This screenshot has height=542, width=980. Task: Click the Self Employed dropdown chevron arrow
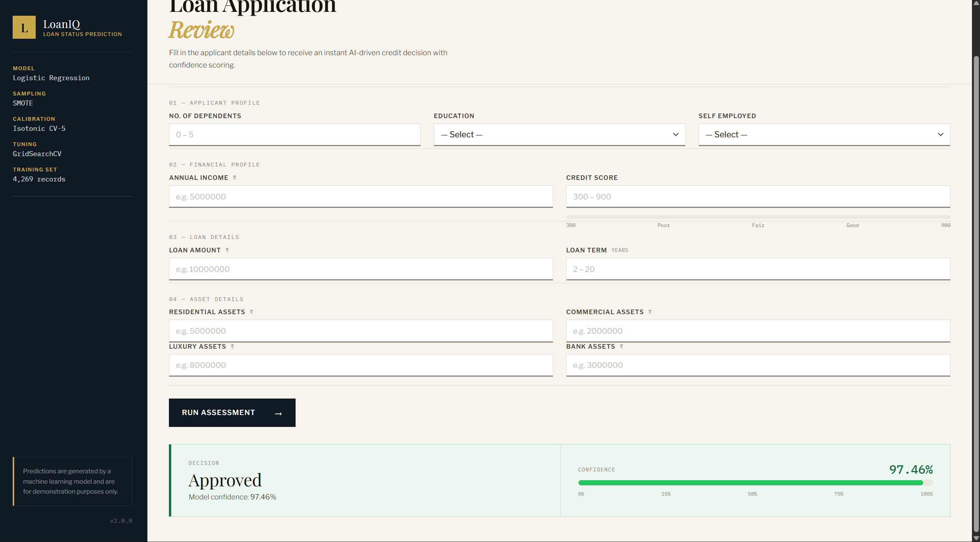(x=940, y=135)
